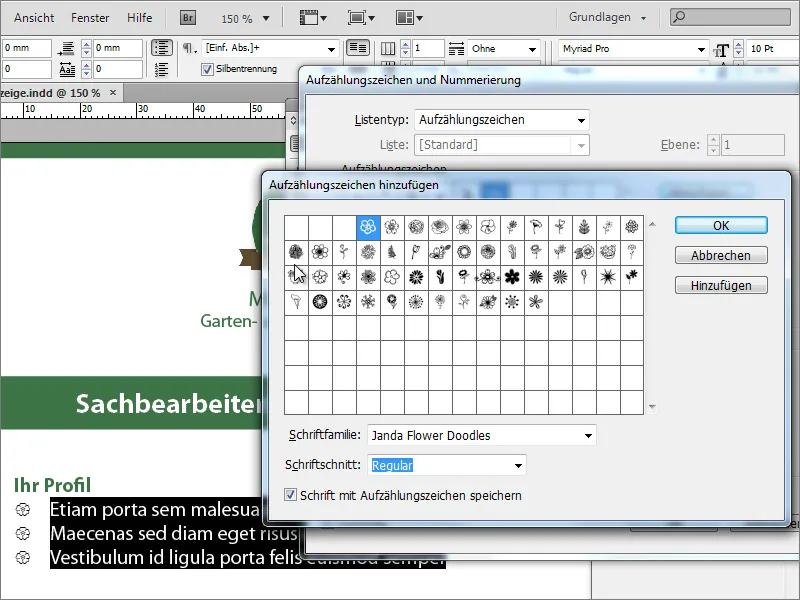Screen dimensions: 800x600
Task: Click the magnifier in the search field
Action: (679, 17)
